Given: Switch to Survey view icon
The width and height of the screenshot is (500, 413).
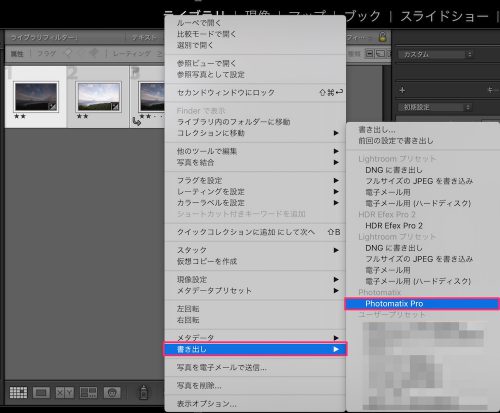Looking at the screenshot, I should point(88,393).
